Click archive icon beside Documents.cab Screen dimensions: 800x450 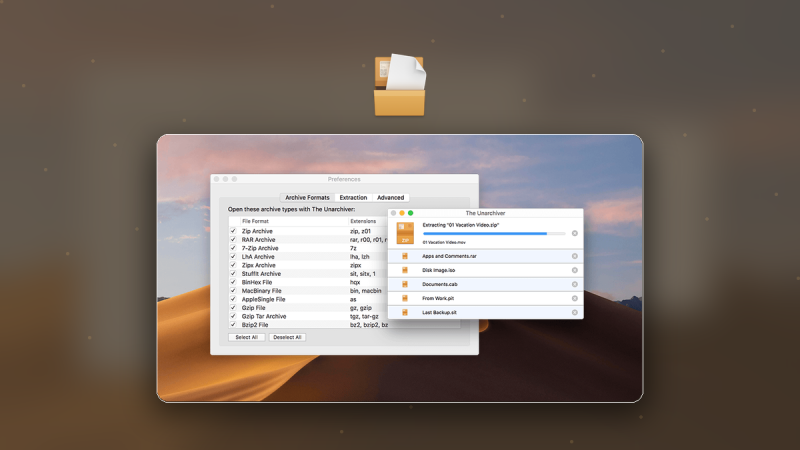(x=405, y=284)
